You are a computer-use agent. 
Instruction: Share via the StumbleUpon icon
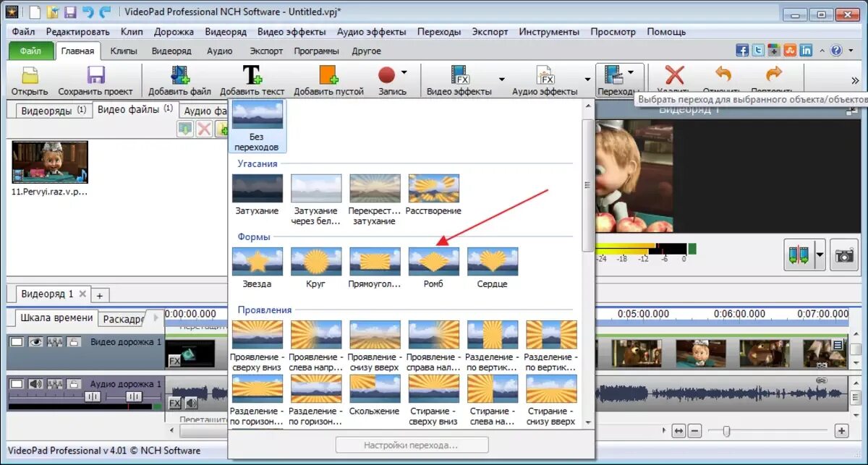tap(790, 51)
